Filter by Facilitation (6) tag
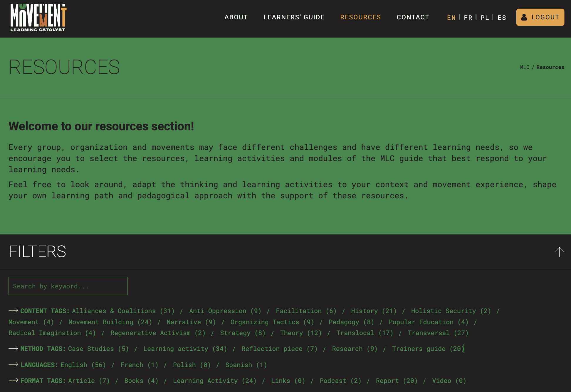 pos(306,311)
